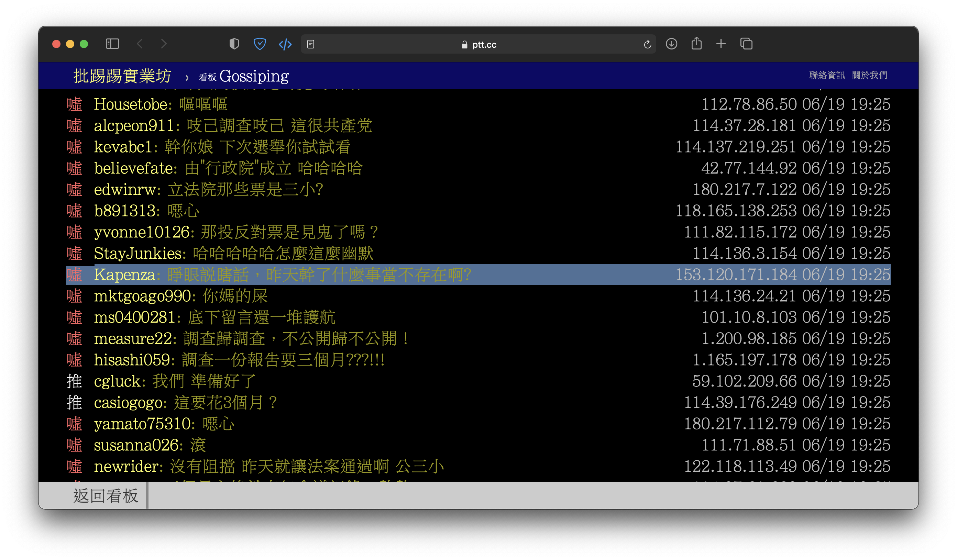Go to the Gossiping board link

point(254,76)
